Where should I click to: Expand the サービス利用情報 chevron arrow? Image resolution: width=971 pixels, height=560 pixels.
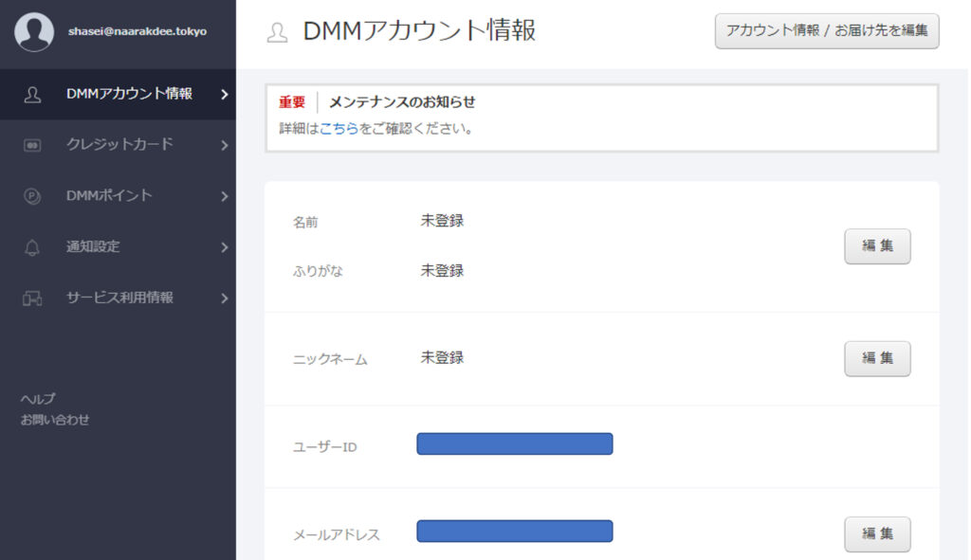(225, 298)
